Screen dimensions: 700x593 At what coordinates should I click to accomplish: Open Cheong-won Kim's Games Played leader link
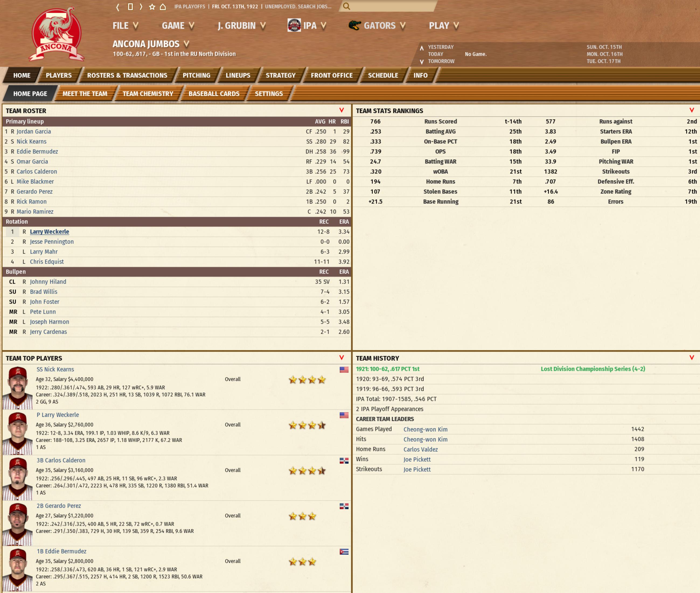[x=425, y=429]
